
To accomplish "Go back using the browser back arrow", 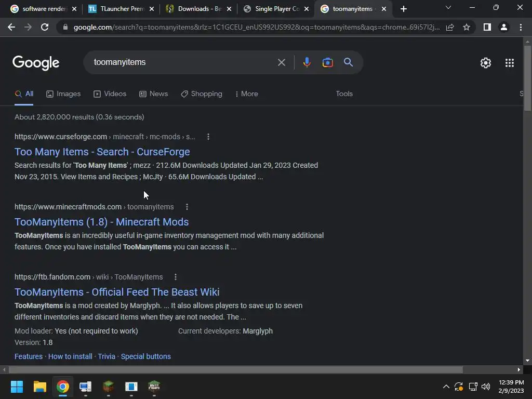I will 11,27.
